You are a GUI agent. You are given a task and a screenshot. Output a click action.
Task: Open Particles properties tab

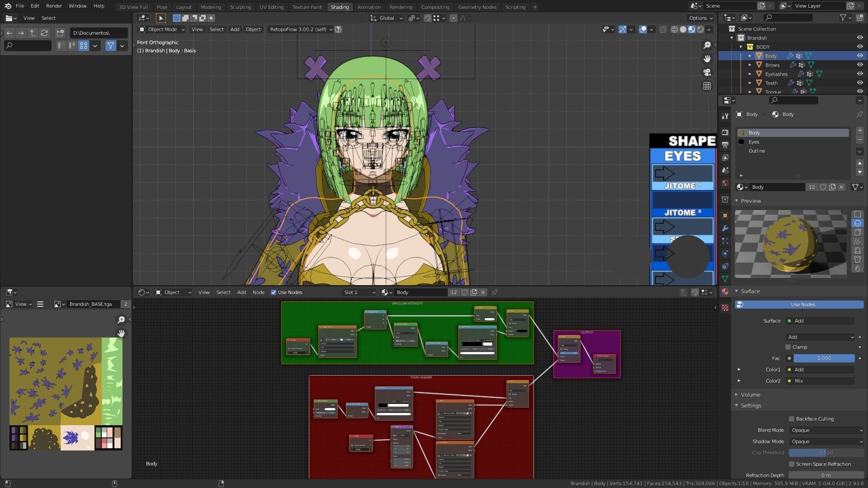click(x=725, y=241)
